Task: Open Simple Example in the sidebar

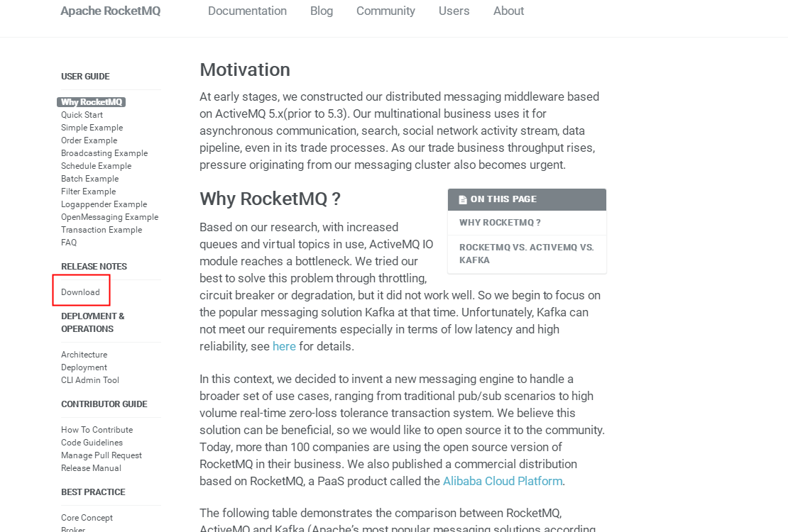Action: coord(92,128)
